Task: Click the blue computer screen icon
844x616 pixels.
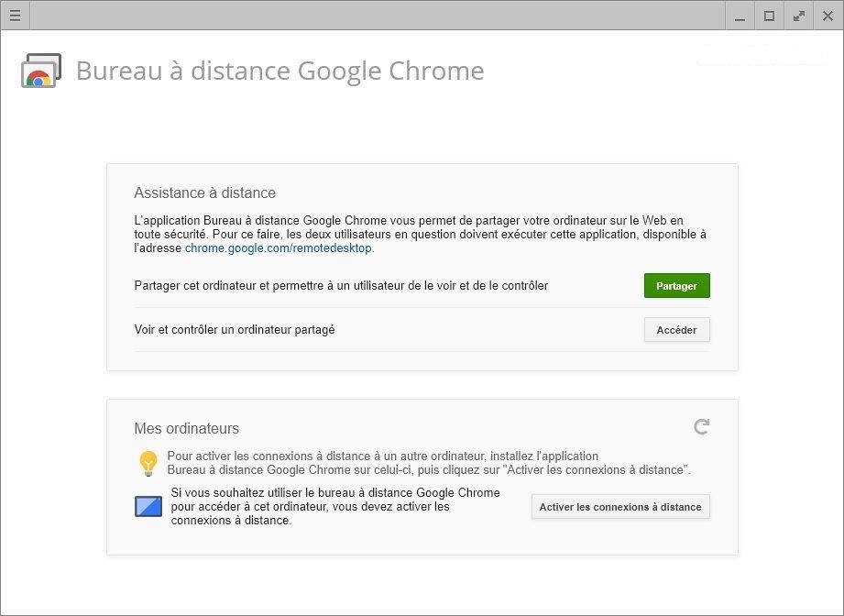Action: pos(148,506)
